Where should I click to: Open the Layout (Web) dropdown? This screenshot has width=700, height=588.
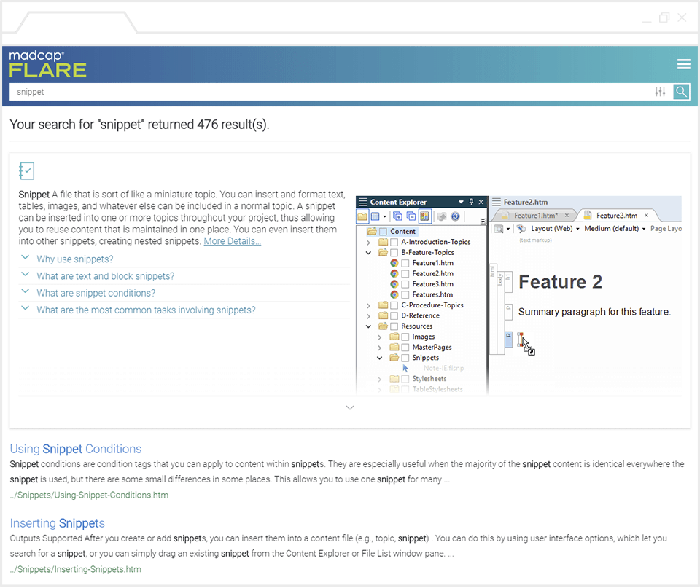(555, 228)
